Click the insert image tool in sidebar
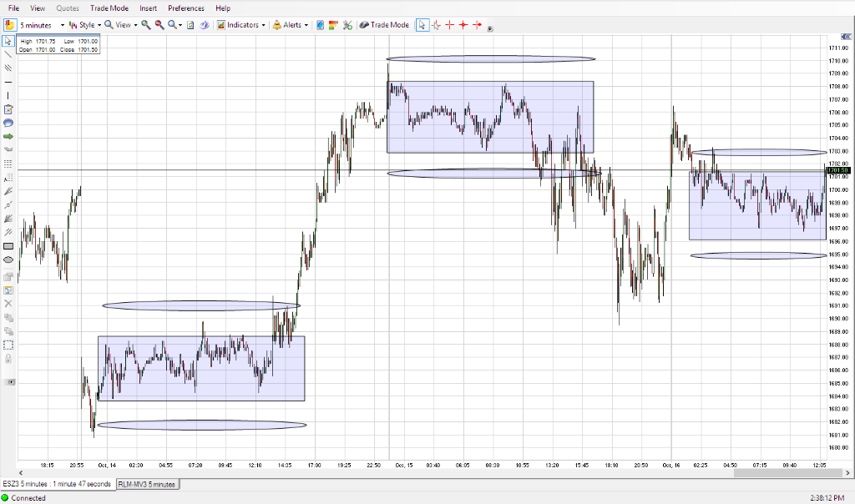 pos(8,290)
